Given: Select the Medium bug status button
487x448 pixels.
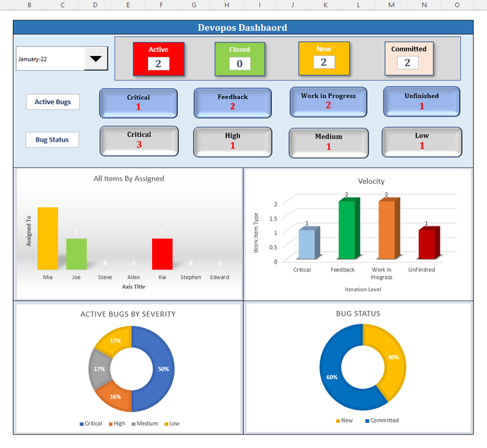Looking at the screenshot, I should click(x=329, y=141).
